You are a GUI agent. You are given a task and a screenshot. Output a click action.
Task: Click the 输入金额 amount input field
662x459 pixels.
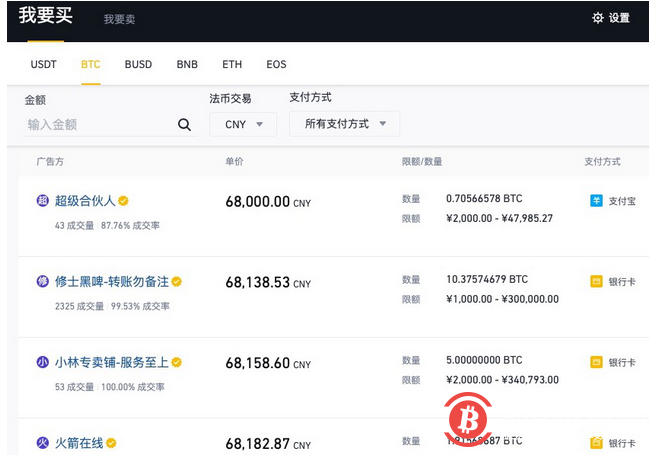(98, 125)
